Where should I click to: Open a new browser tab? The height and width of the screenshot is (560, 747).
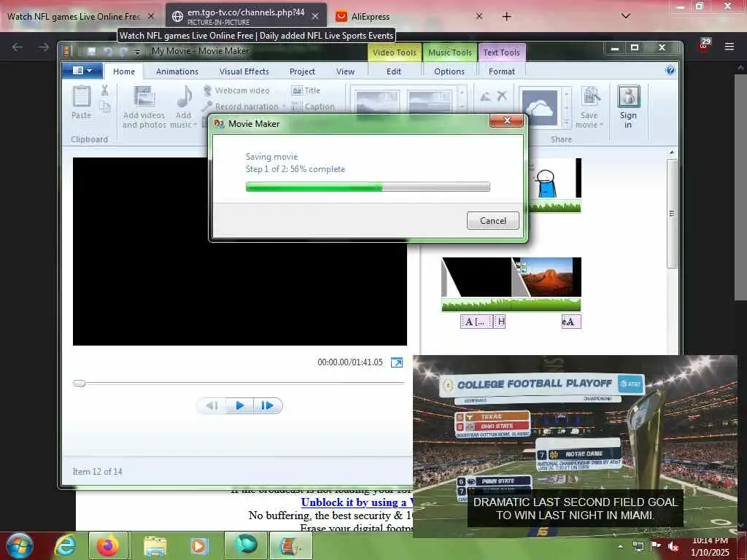[506, 16]
